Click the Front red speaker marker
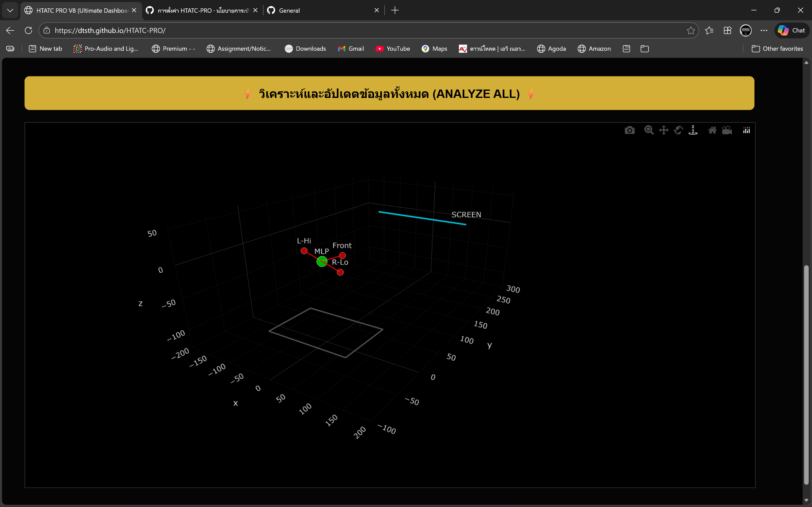812x507 pixels. [342, 255]
